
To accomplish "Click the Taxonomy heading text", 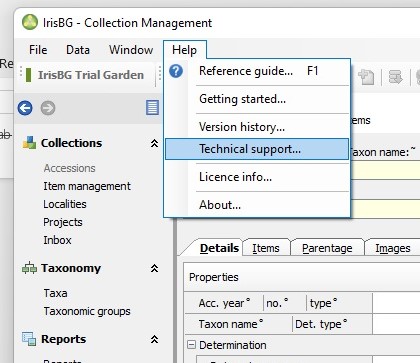I will click(71, 268).
